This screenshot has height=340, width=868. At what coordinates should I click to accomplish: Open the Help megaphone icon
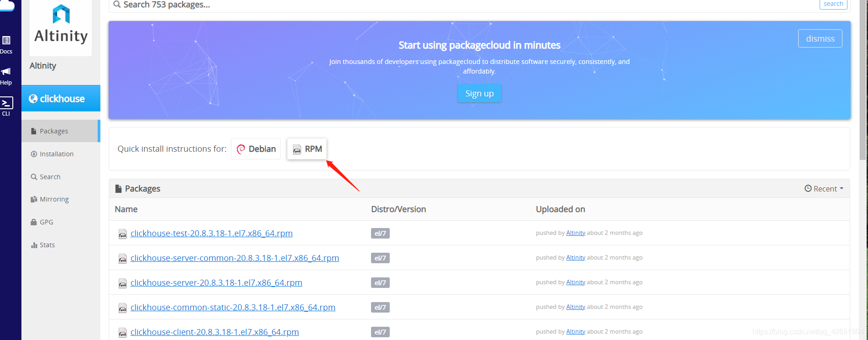point(6,71)
